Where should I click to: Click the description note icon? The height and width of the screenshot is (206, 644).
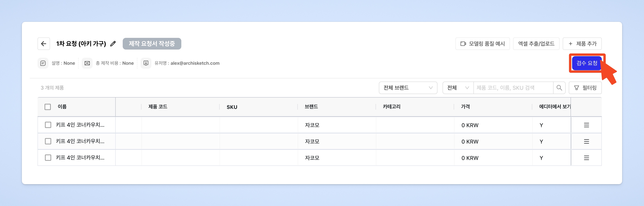(43, 63)
